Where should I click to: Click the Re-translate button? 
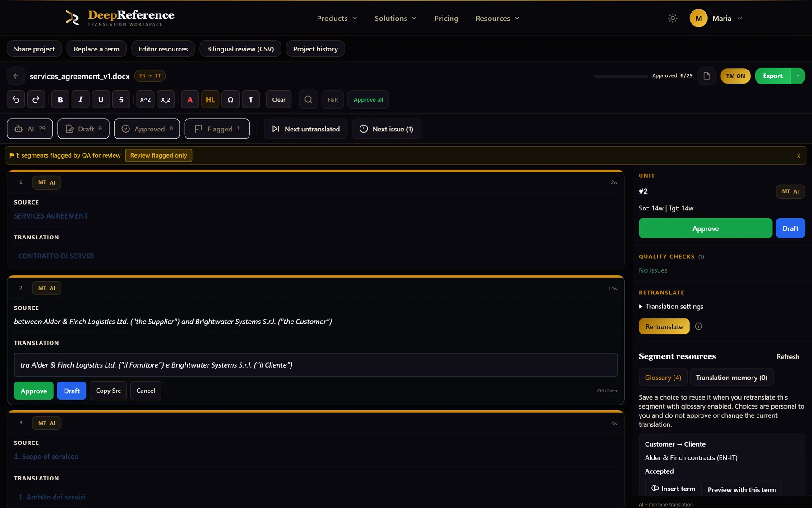664,326
